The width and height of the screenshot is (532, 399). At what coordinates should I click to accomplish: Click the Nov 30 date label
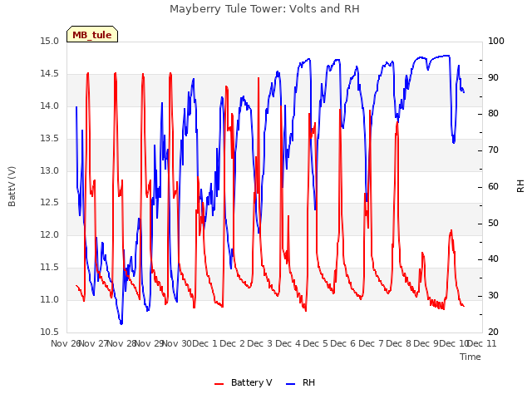click(x=177, y=343)
